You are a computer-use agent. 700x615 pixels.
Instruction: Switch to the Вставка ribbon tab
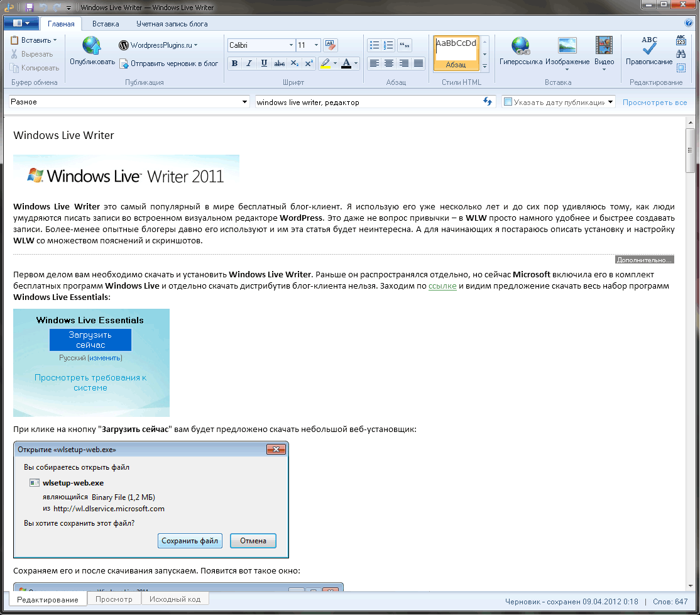tap(106, 24)
